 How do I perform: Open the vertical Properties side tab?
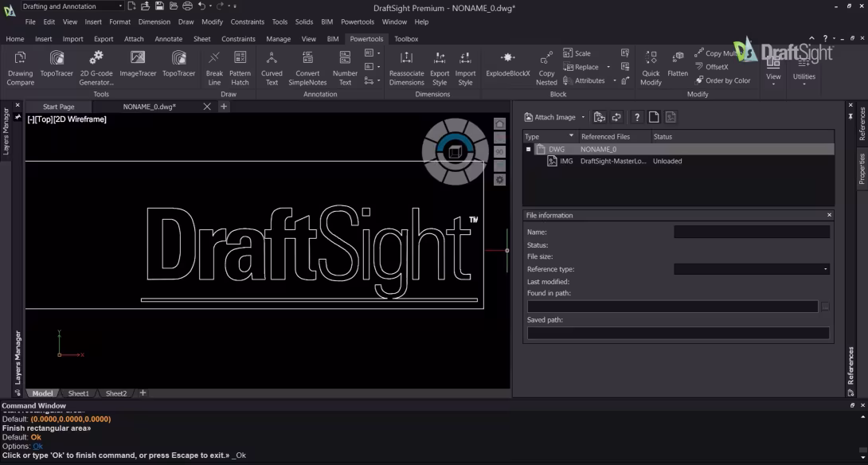pos(862,168)
